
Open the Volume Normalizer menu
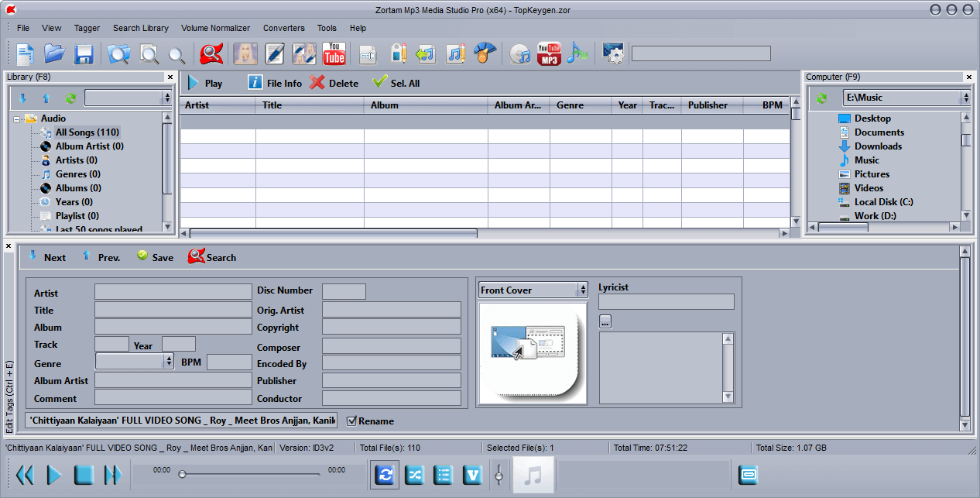[216, 28]
